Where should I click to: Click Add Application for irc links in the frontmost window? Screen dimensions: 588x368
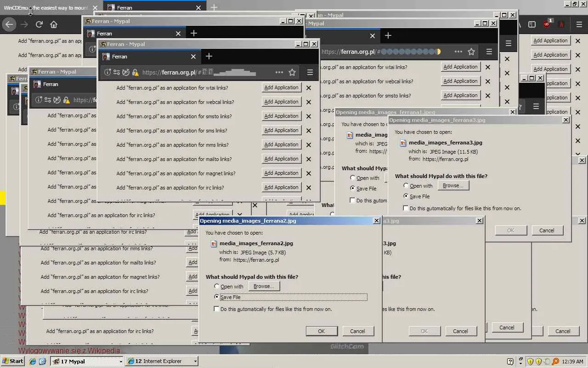(282, 187)
